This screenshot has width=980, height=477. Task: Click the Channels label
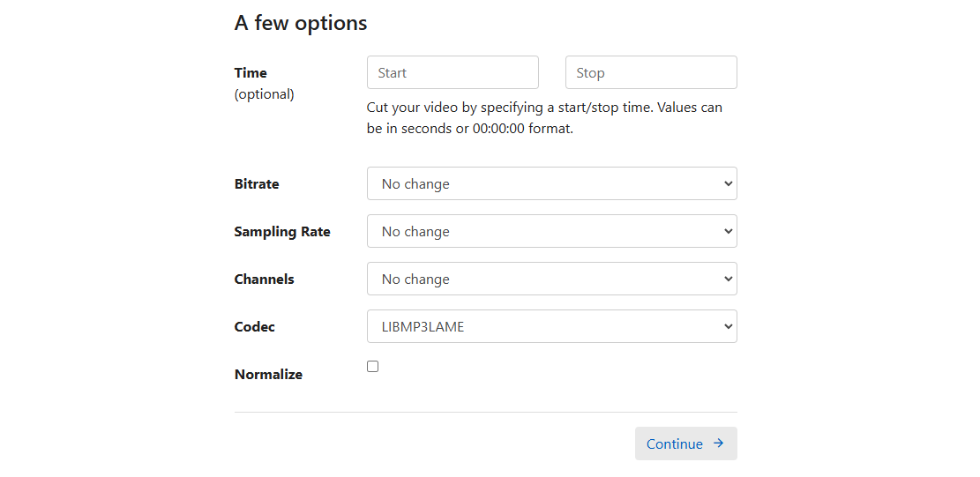(265, 279)
